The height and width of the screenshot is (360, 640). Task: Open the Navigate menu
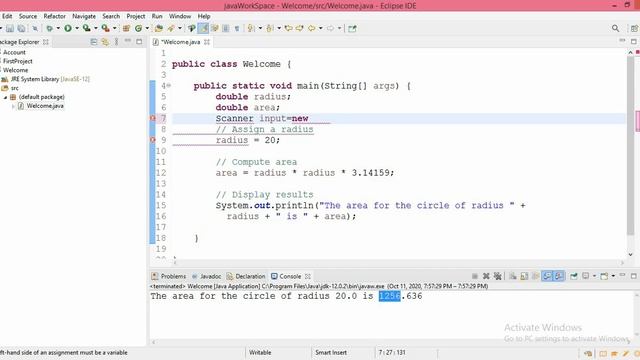coord(84,16)
